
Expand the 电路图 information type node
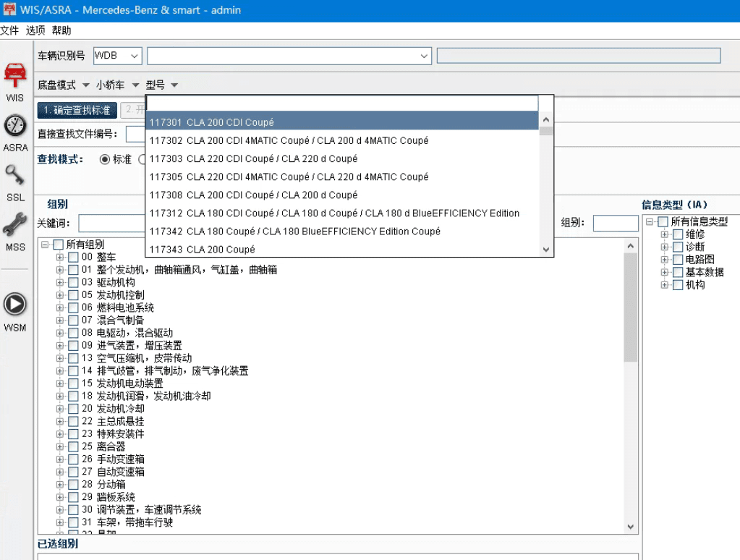pos(665,260)
